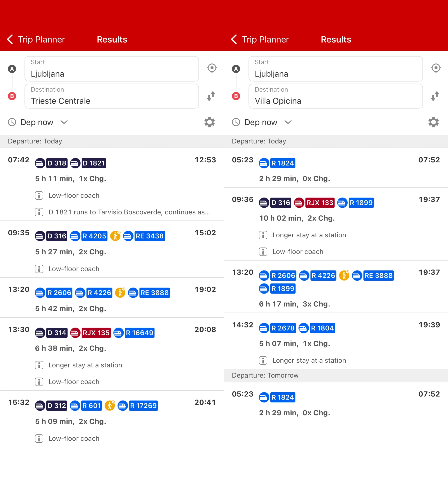
Task: Click info icon beside D 1821 Tarvisio note
Action: pyautogui.click(x=39, y=212)
